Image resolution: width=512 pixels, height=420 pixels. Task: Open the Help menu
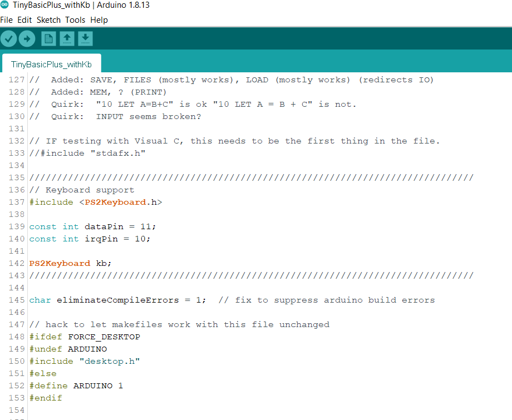99,19
